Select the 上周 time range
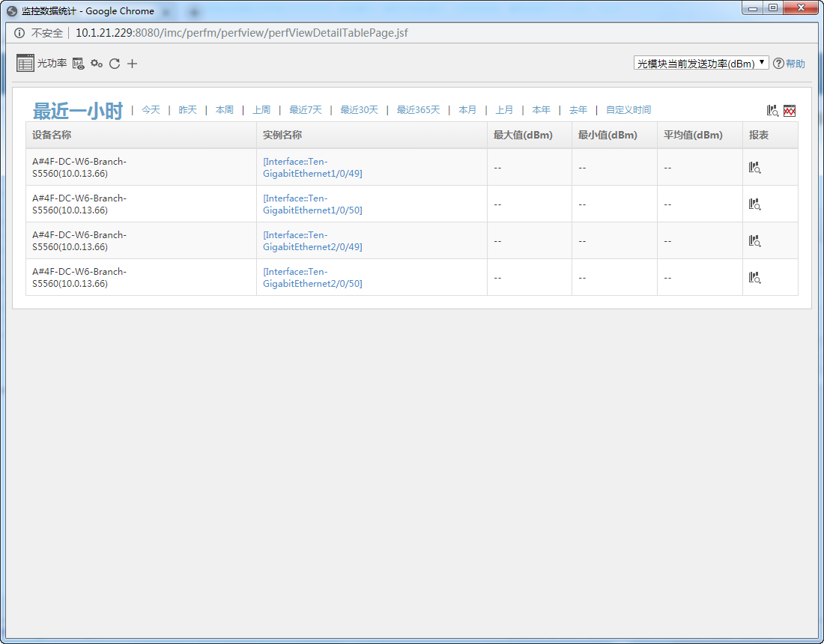This screenshot has height=644, width=824. [261, 110]
